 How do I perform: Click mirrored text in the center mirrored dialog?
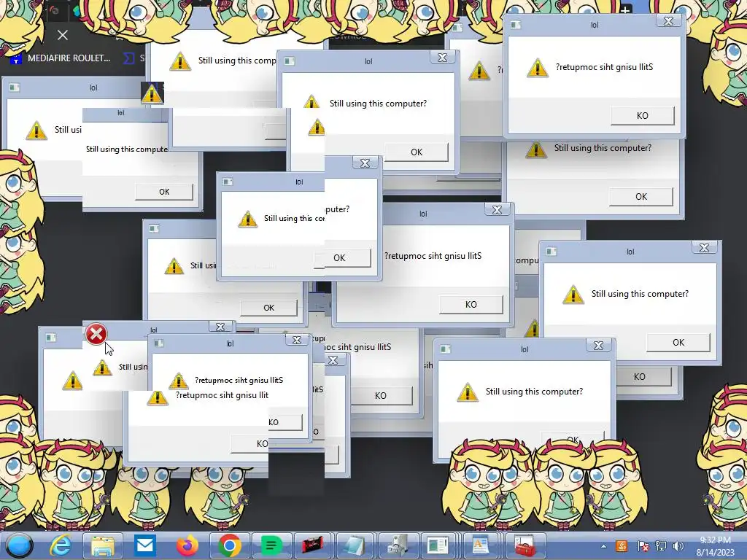pyautogui.click(x=433, y=256)
